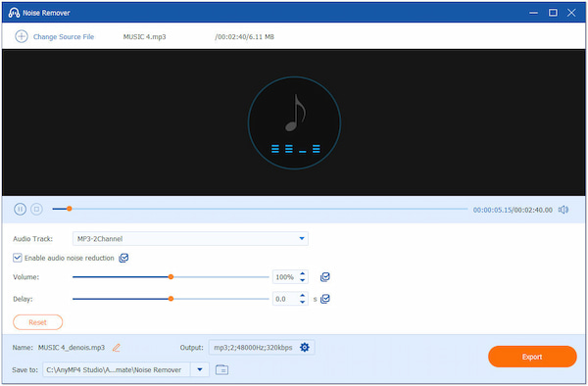Click the Change Source File plus icon
Image resolution: width=588 pixels, height=386 pixels.
click(22, 36)
